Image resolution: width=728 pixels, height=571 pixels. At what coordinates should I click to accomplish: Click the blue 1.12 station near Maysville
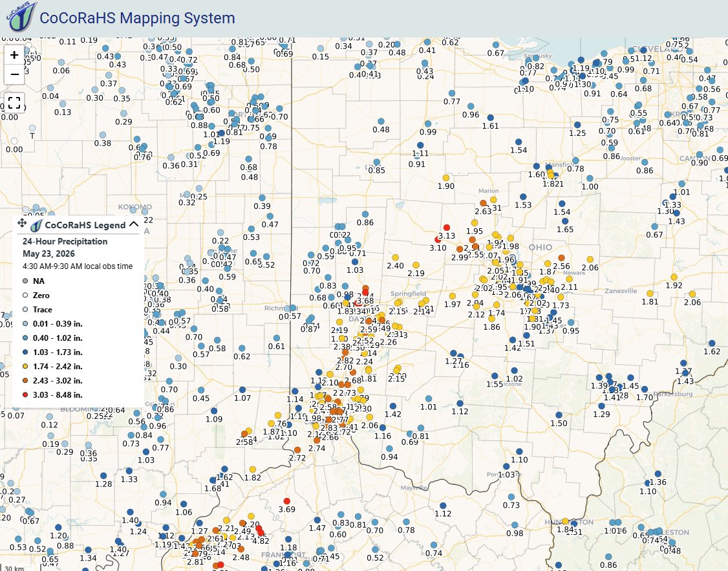pyautogui.click(x=443, y=506)
